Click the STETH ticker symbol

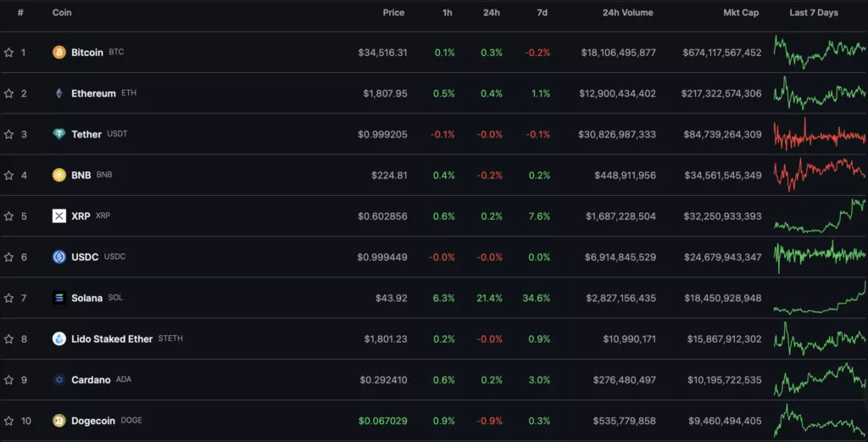point(170,338)
